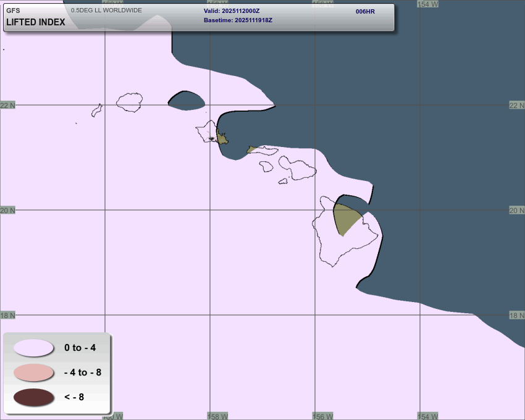This screenshot has height=420, width=525.
Task: Click the GFS model label
Action: point(13,10)
